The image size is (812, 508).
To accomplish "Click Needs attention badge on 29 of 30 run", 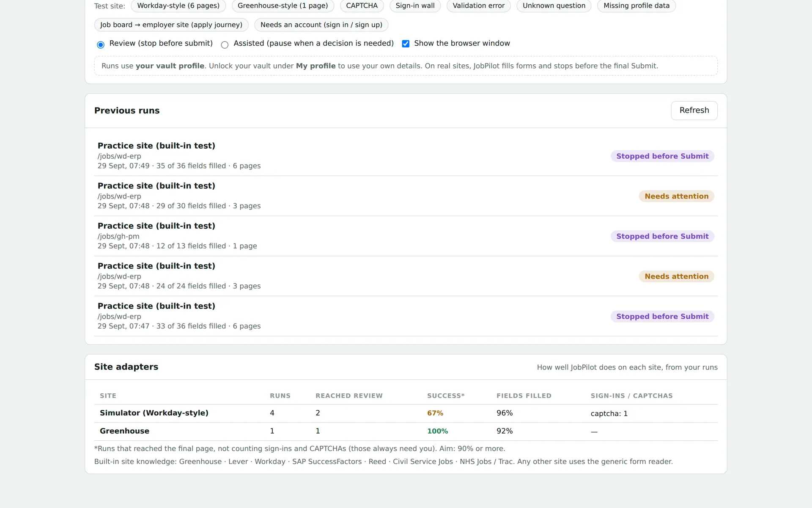I will click(676, 196).
